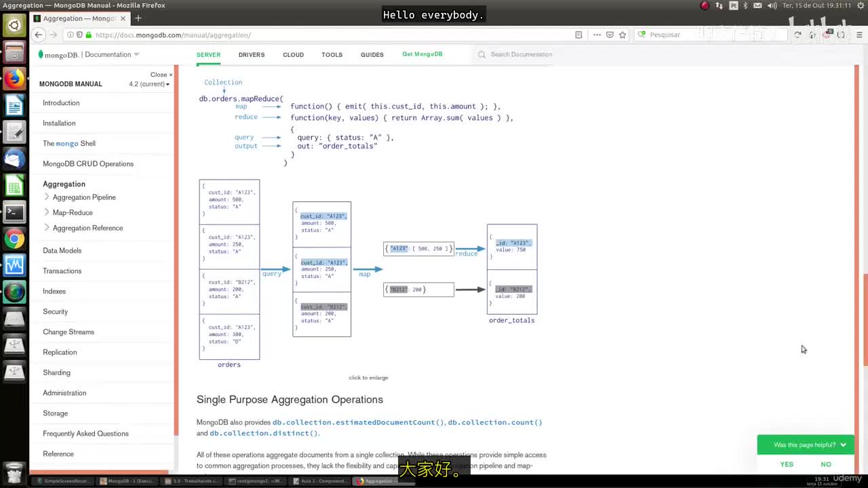Open LibreOffice Calc from dock
The width and height of the screenshot is (868, 488).
(x=14, y=185)
